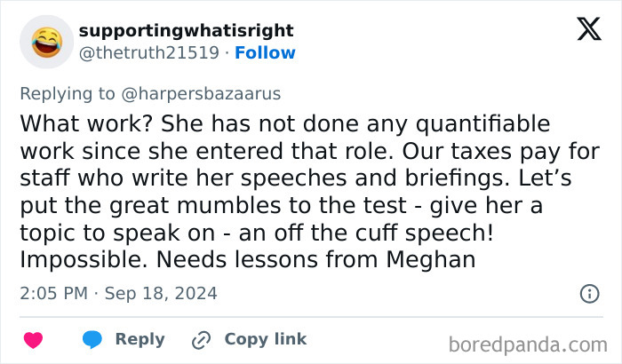Like the tweet with the heart icon
Image resolution: width=622 pixels, height=364 pixels.
coord(33,339)
